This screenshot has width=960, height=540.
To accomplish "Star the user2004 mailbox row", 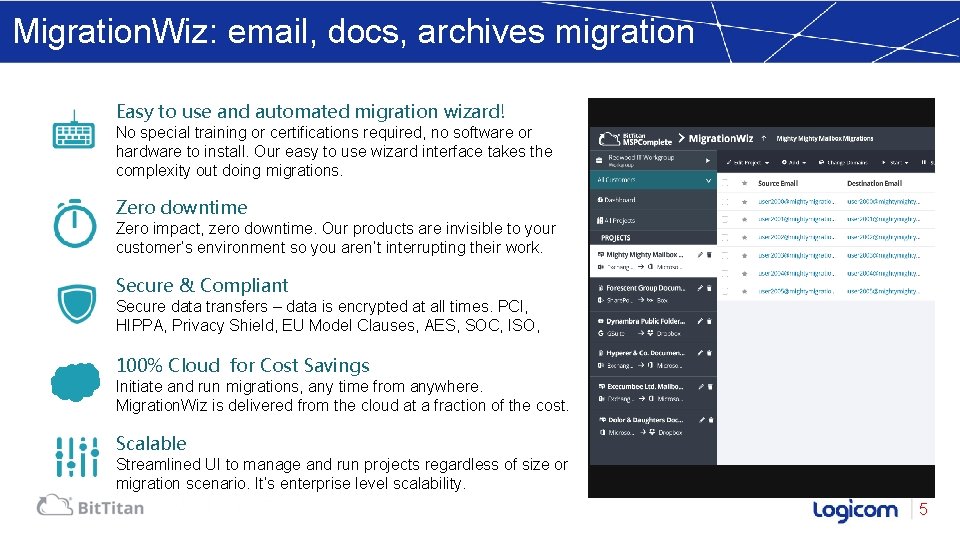I will coord(744,274).
